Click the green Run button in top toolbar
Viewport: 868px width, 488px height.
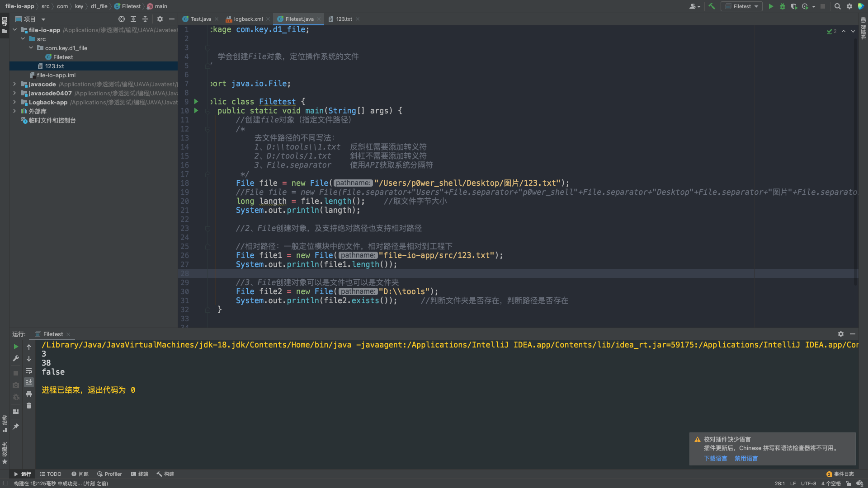pos(771,6)
